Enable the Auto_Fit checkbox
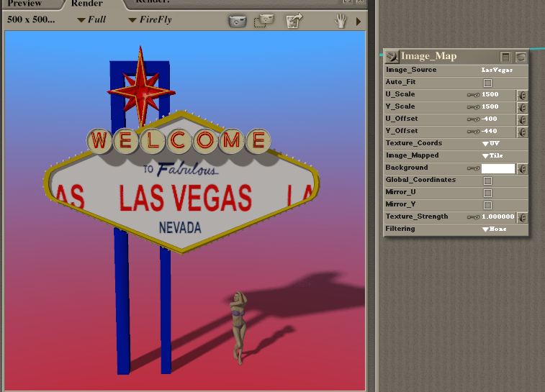This screenshot has width=545, height=392. coord(487,83)
